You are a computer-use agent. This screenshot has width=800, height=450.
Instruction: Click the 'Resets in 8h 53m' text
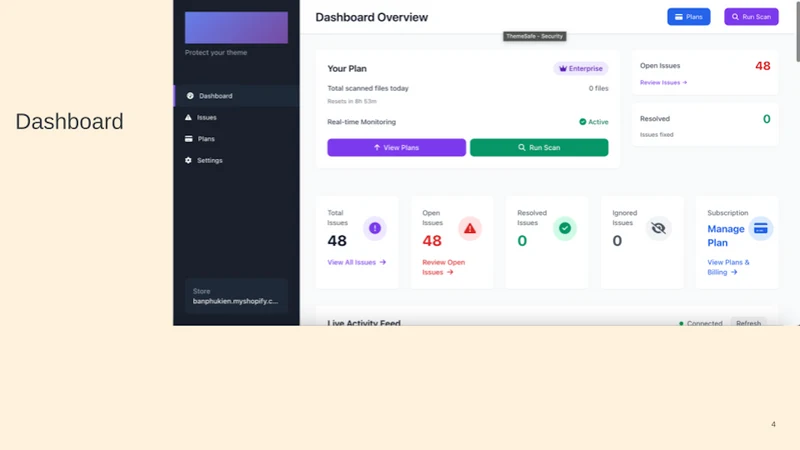(352, 101)
